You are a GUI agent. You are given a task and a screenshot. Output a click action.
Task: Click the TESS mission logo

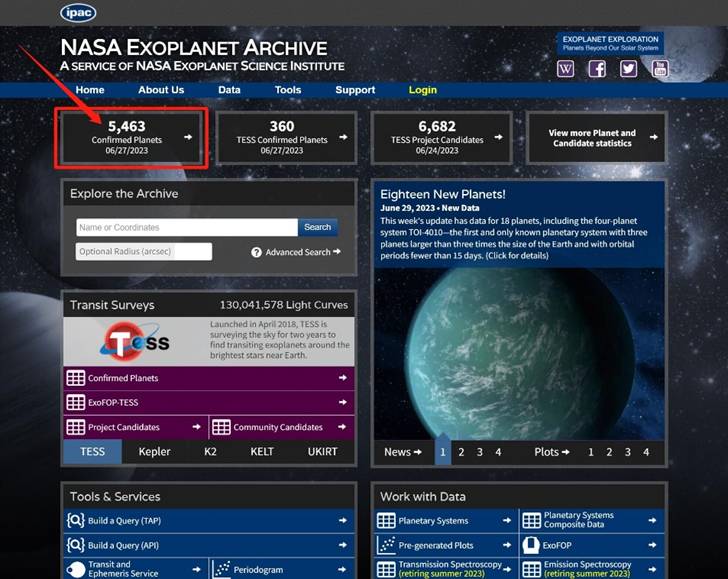coord(135,342)
